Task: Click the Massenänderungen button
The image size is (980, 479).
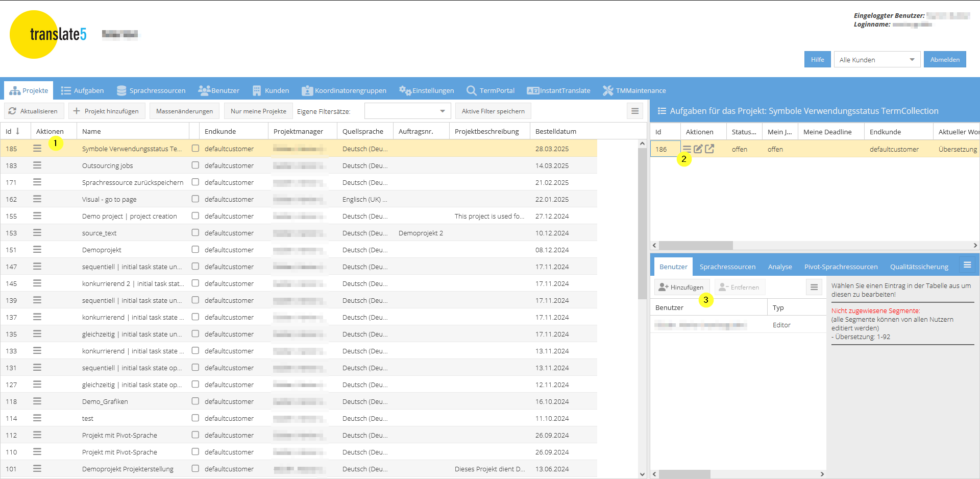Action: pyautogui.click(x=184, y=111)
